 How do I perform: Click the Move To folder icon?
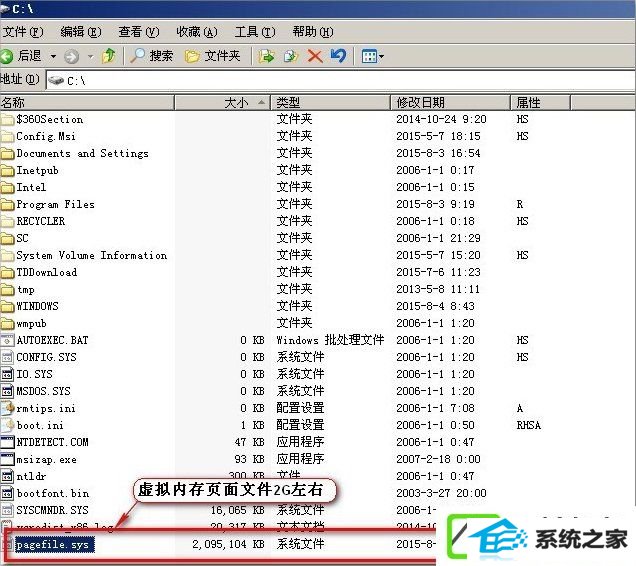coord(266,56)
